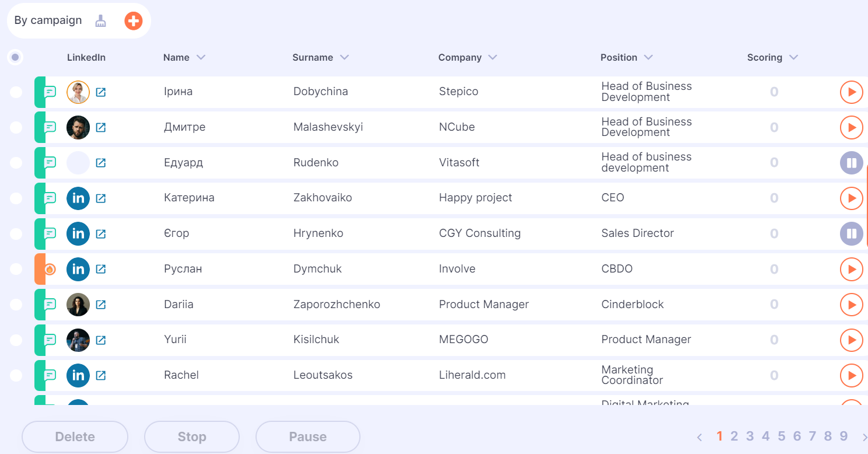This screenshot has height=454, width=868.
Task: Open message icon for Stepico row
Action: tap(51, 92)
